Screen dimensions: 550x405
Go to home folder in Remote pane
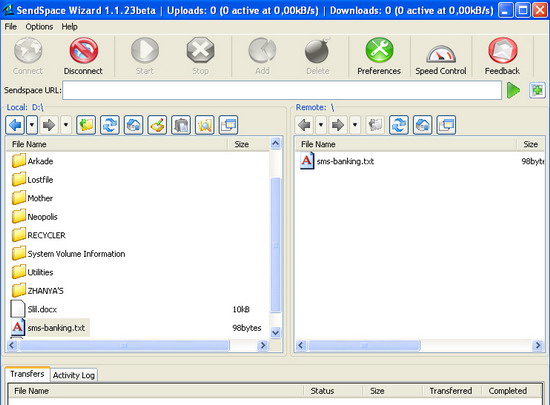(423, 125)
